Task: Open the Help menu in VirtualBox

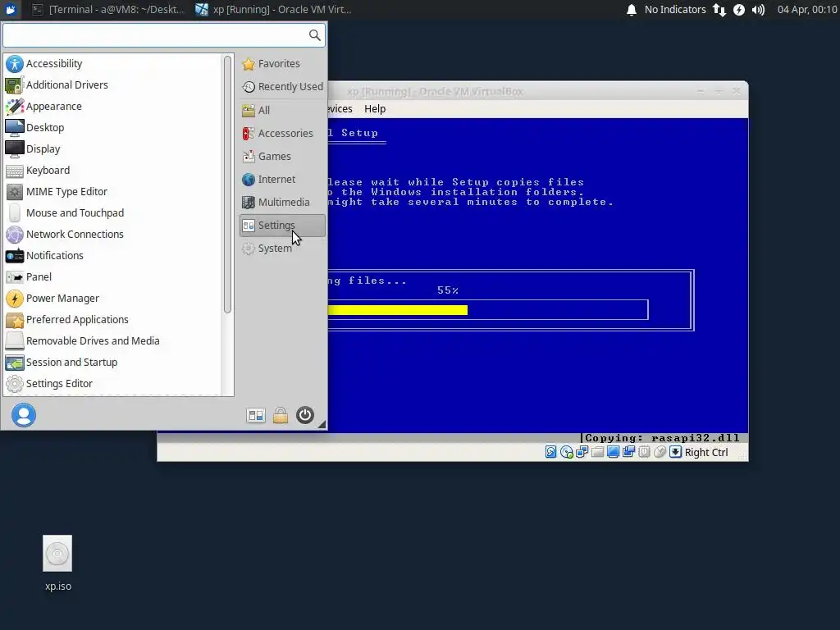Action: click(x=374, y=109)
